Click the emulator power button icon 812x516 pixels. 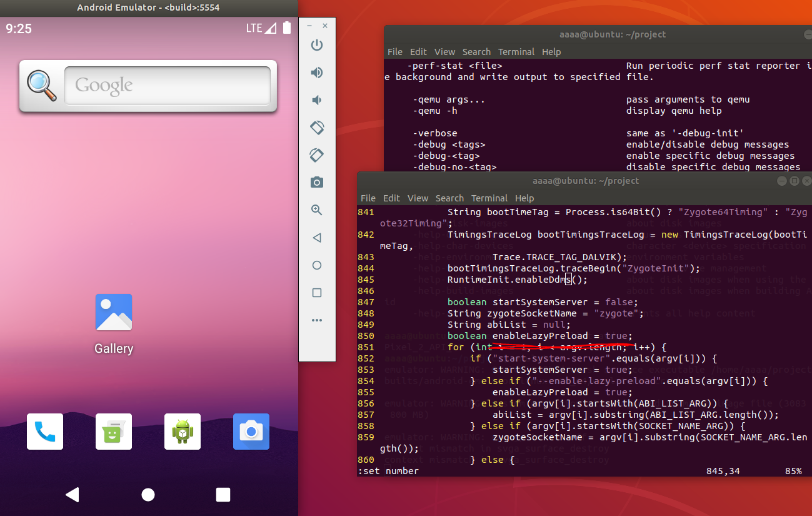point(317,45)
